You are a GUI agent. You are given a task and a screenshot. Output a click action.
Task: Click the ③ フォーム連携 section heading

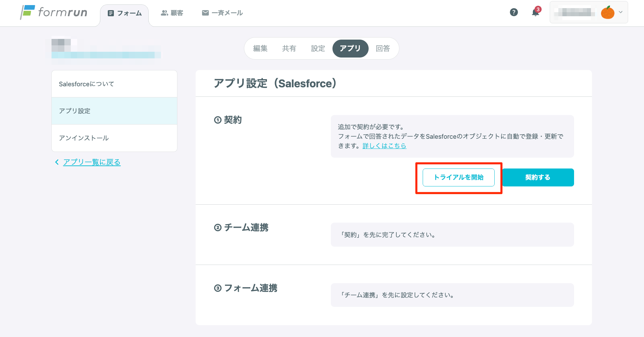(x=246, y=288)
